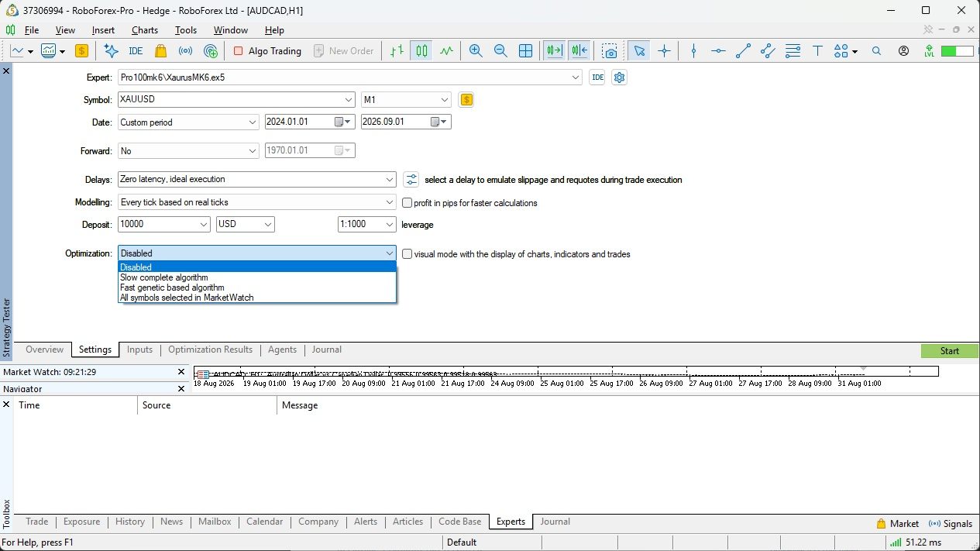Choose All symbols selected in MarketWatch
This screenshot has width=980, height=551.
tap(257, 298)
